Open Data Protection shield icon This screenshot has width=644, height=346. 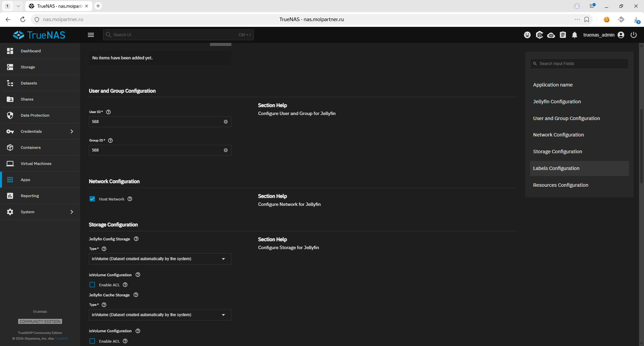point(10,115)
